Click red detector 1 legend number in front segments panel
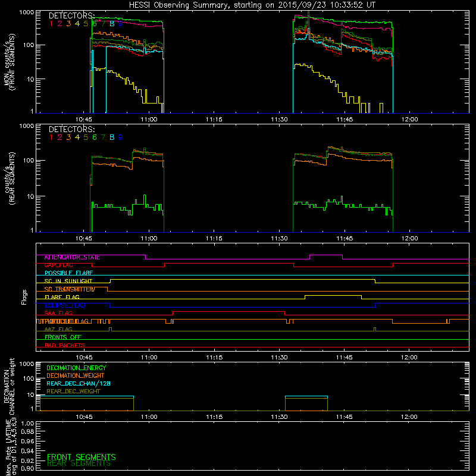Viewport: 476px width, 476px height. click(51, 24)
